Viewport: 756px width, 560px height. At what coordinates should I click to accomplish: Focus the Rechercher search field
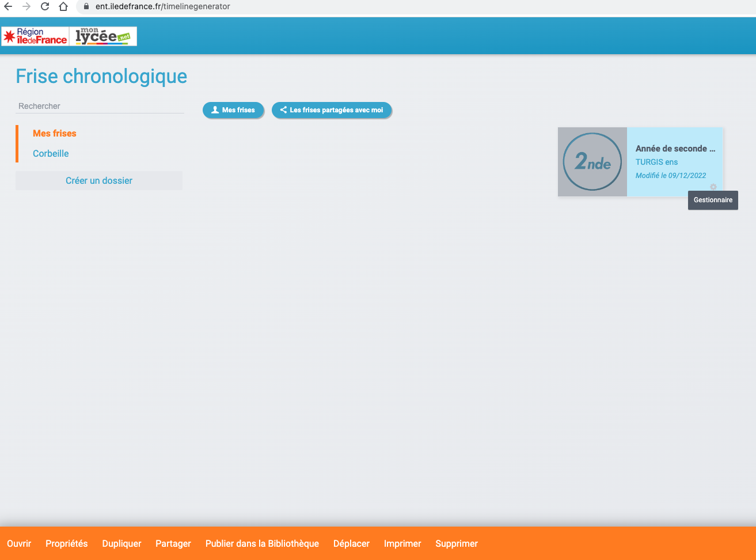tap(99, 106)
